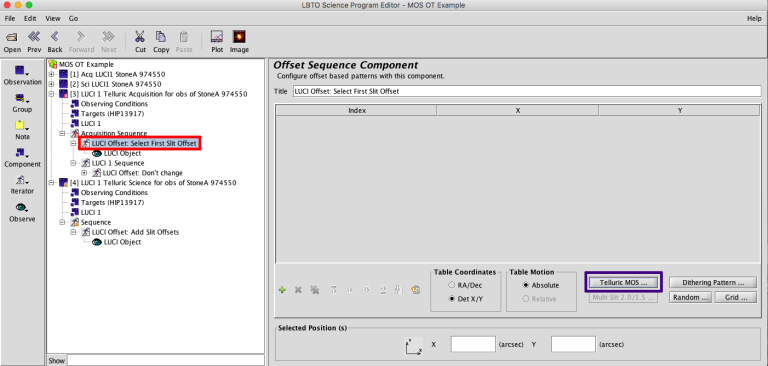This screenshot has height=366, width=768.
Task: Select the LUCI Offset: Add Slit Offsets item
Action: [136, 232]
